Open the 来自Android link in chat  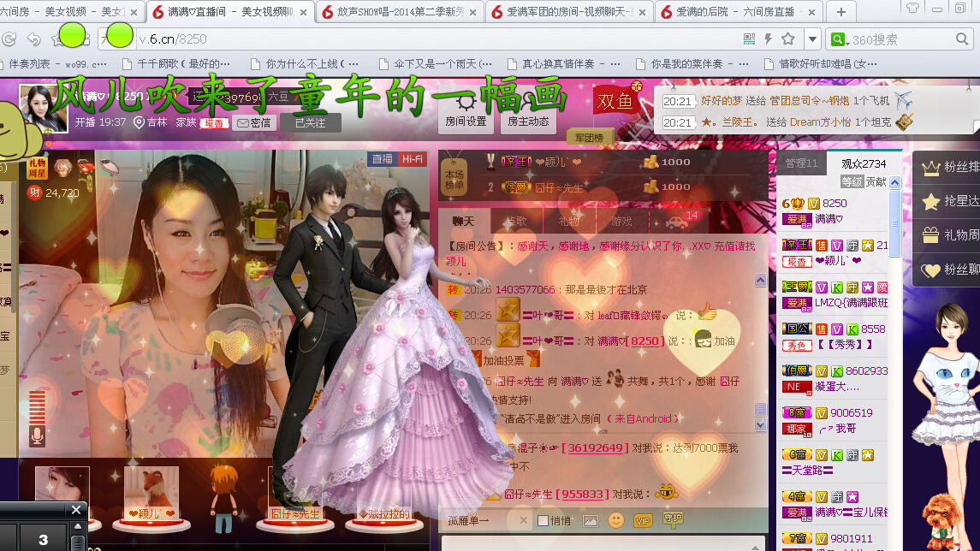pos(644,418)
